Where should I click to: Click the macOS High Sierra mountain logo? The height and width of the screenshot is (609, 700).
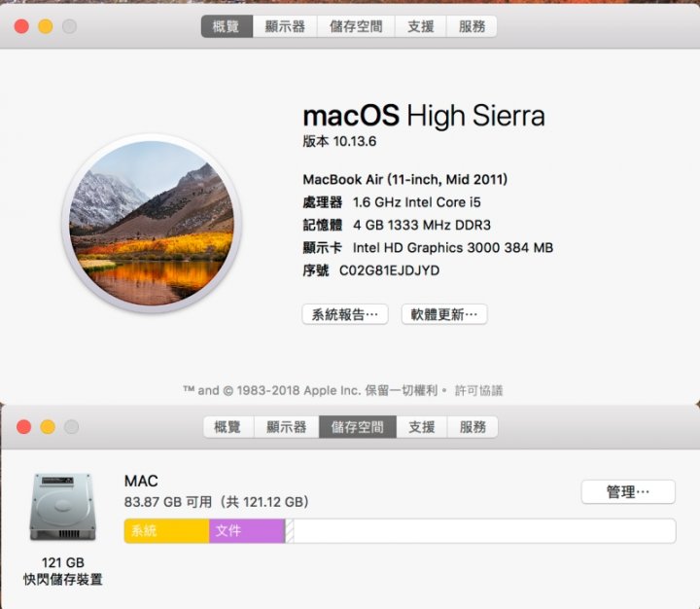[152, 223]
